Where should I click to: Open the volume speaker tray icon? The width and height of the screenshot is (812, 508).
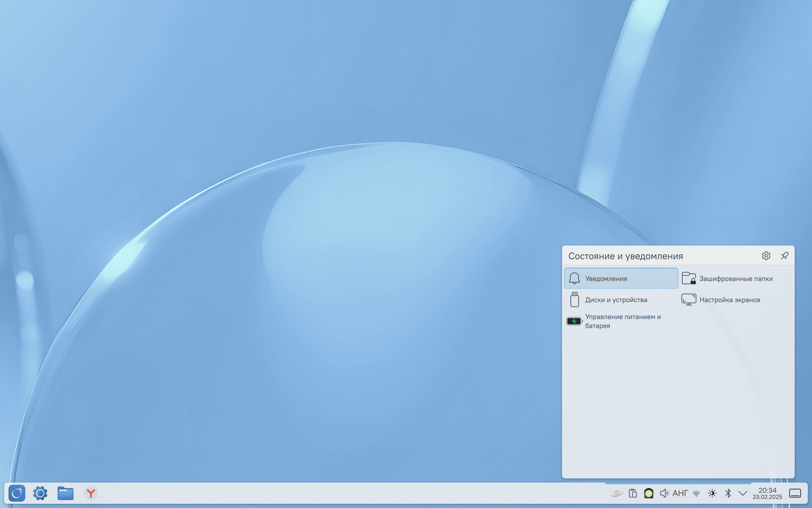point(664,493)
